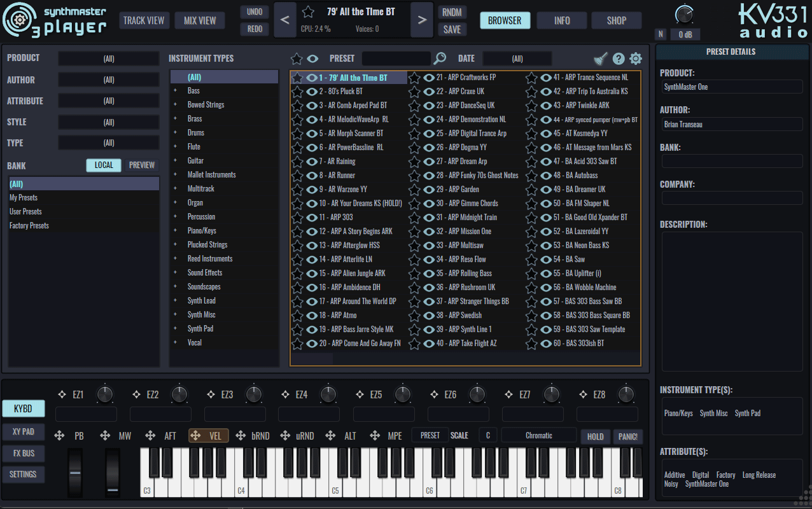Toggle eye for 47 - BA Acid 303 Saw BT

546,162
